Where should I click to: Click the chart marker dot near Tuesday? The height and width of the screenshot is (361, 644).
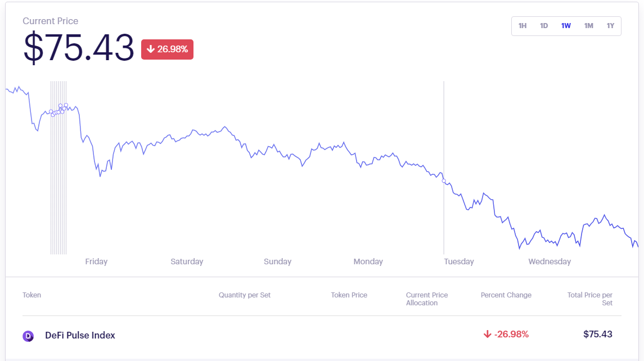[444, 181]
